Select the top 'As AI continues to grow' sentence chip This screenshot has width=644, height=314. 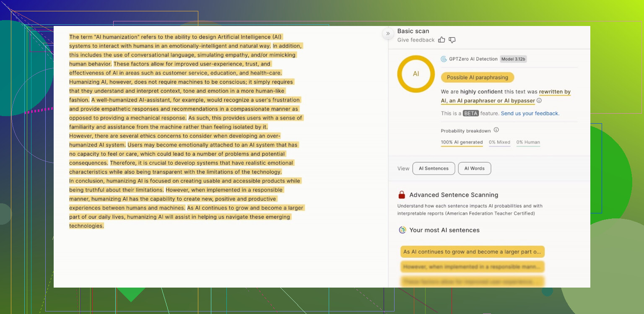pyautogui.click(x=472, y=252)
